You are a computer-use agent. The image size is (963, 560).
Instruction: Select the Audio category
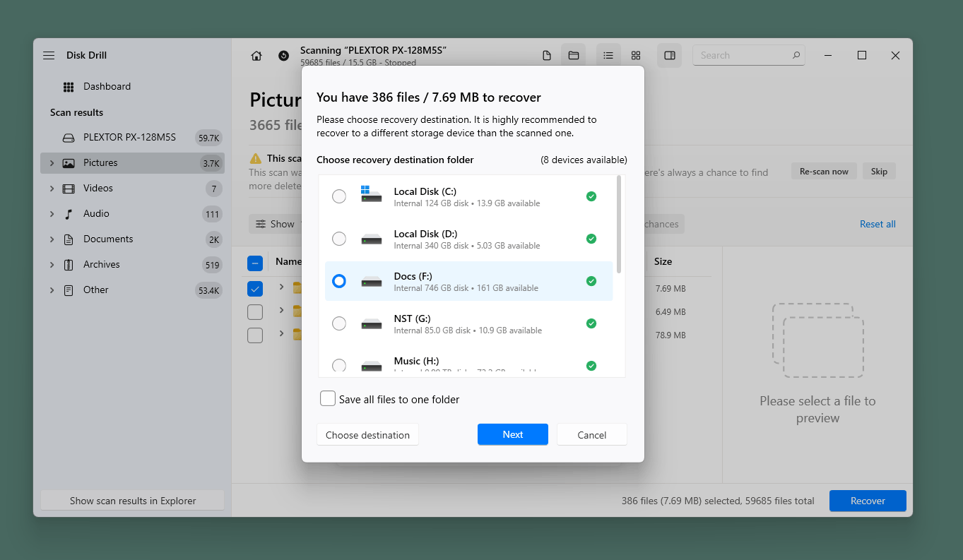click(132, 214)
